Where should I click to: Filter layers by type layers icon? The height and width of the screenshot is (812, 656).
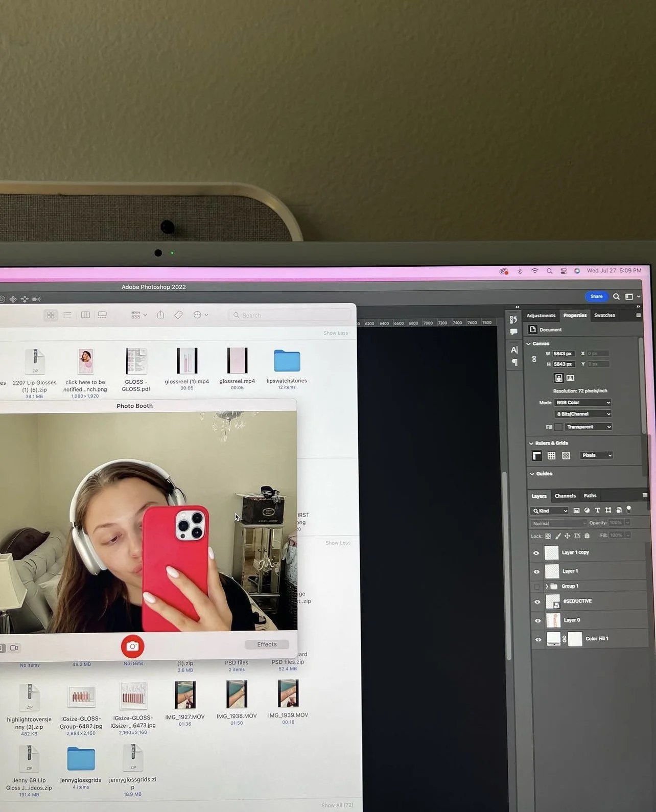pos(597,511)
